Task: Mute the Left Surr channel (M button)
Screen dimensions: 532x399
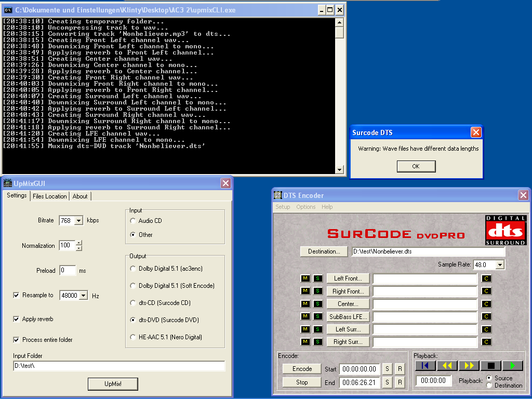Action: [x=305, y=329]
